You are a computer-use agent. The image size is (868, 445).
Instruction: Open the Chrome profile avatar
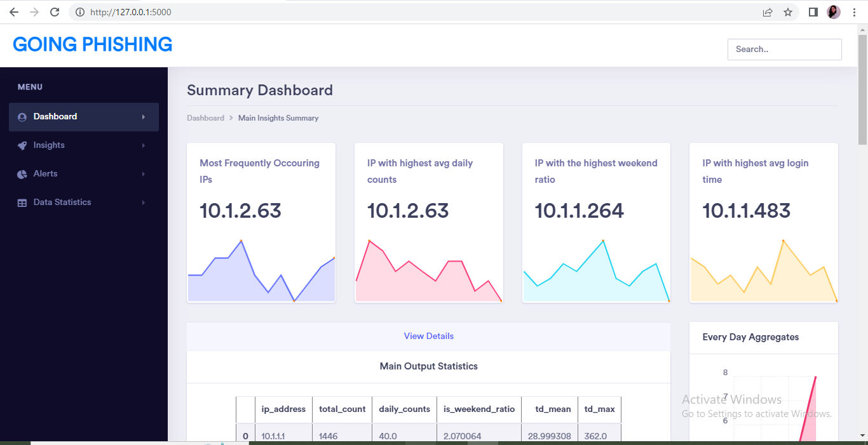coord(834,12)
